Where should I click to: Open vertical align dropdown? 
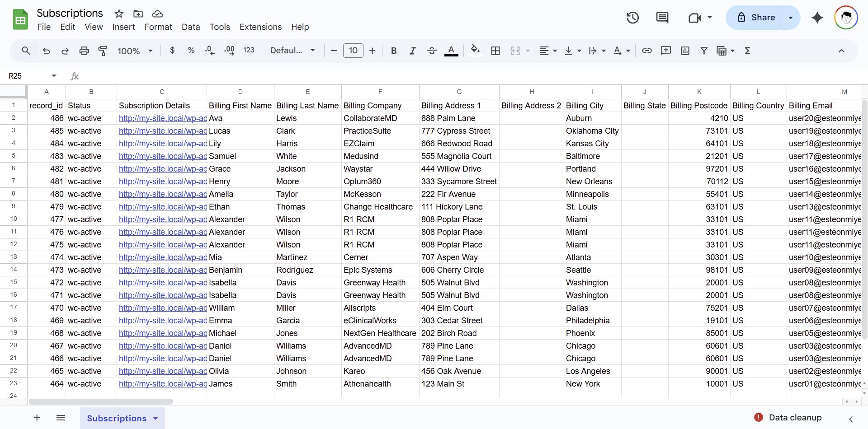[572, 51]
